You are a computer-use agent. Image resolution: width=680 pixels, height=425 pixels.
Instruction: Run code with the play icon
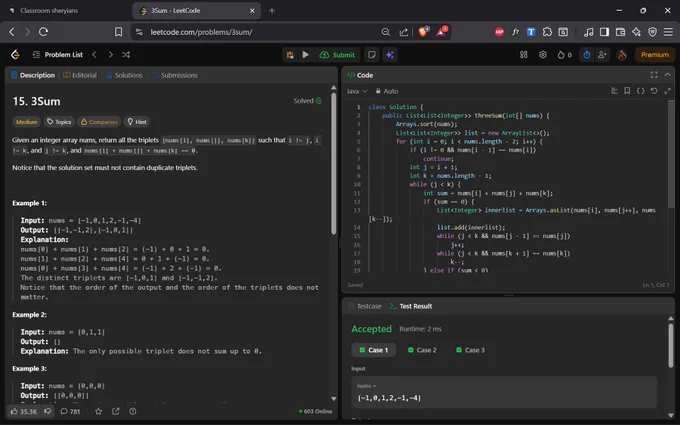tap(305, 55)
